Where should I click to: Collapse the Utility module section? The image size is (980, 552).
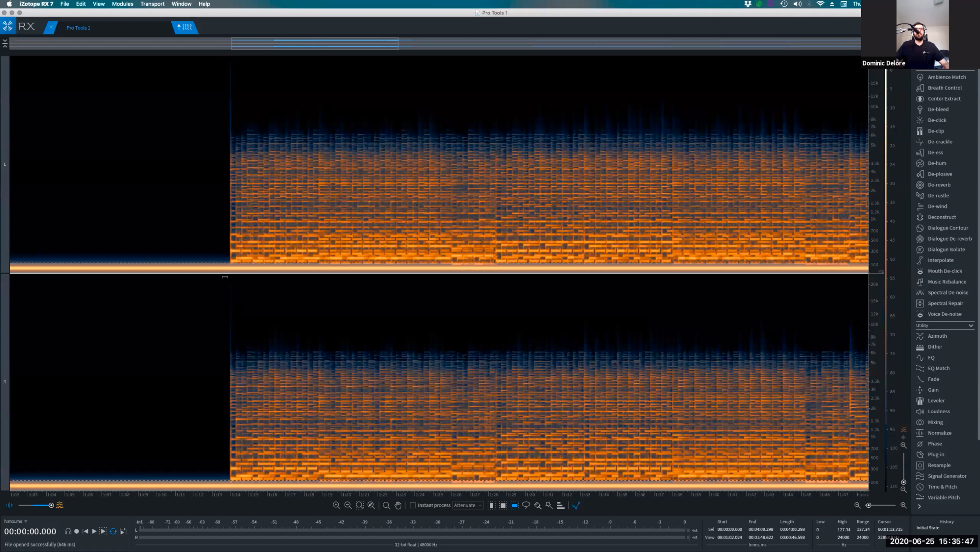pos(970,325)
